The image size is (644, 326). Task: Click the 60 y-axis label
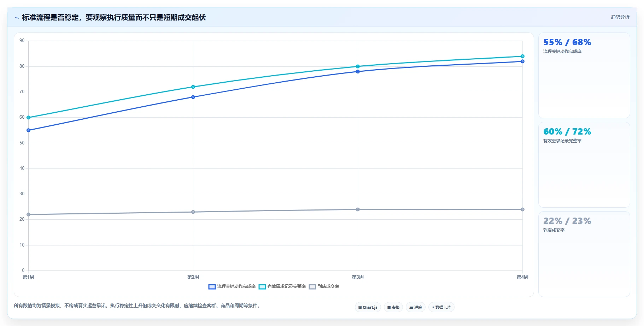click(x=22, y=117)
